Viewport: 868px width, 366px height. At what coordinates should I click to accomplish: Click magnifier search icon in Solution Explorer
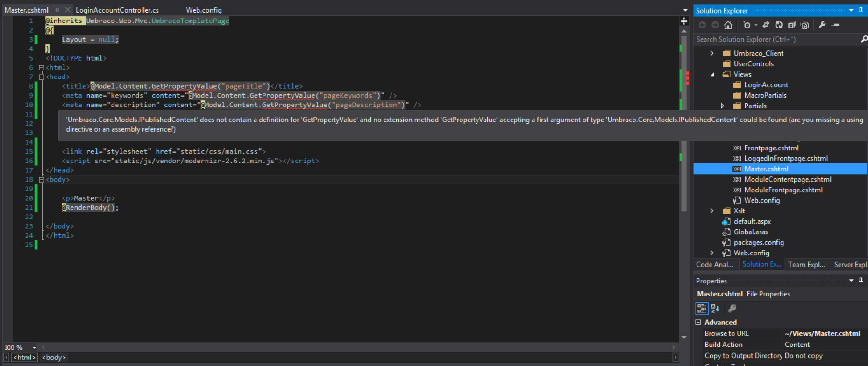(x=864, y=40)
